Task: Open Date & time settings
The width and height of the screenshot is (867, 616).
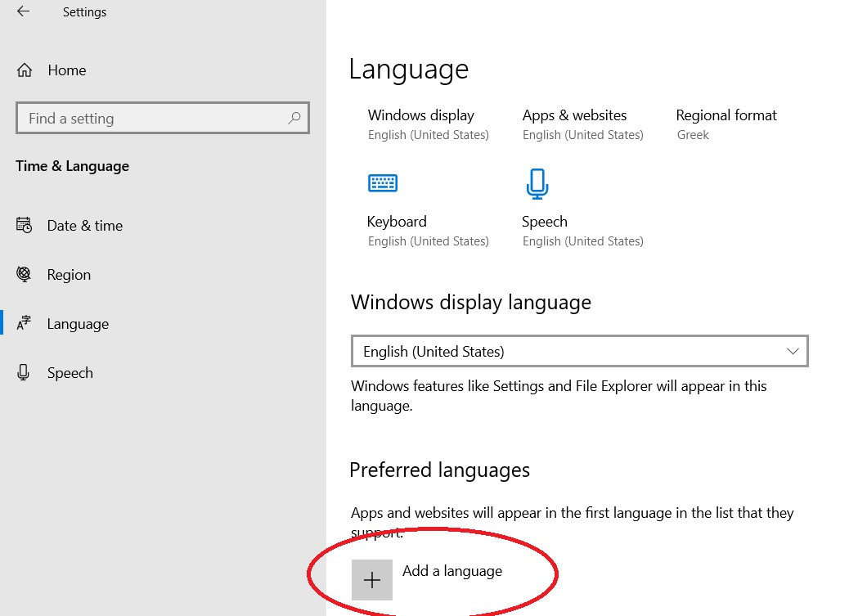Action: 84,226
